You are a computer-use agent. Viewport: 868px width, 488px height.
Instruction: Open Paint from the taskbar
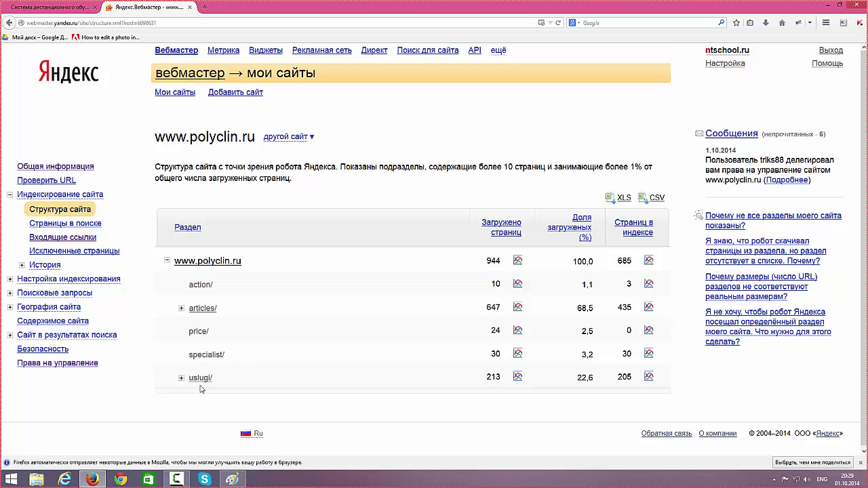pyautogui.click(x=232, y=479)
